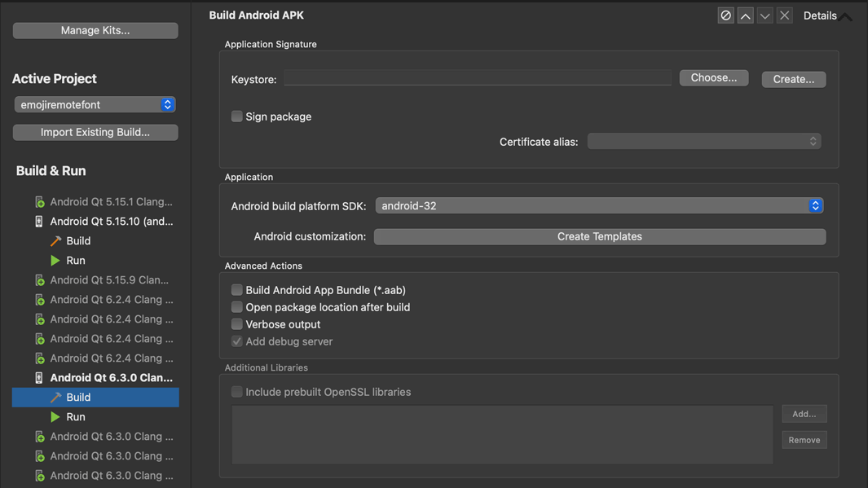Click the Create Templates button
The height and width of the screenshot is (488, 868).
599,236
